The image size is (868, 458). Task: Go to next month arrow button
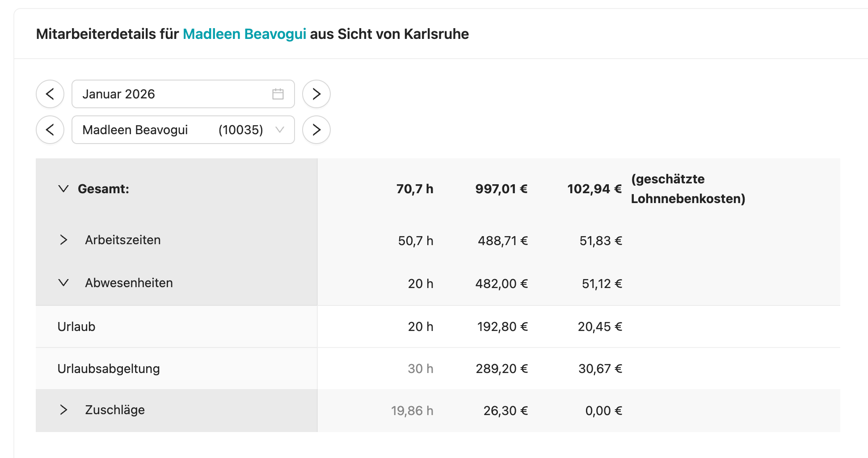316,94
